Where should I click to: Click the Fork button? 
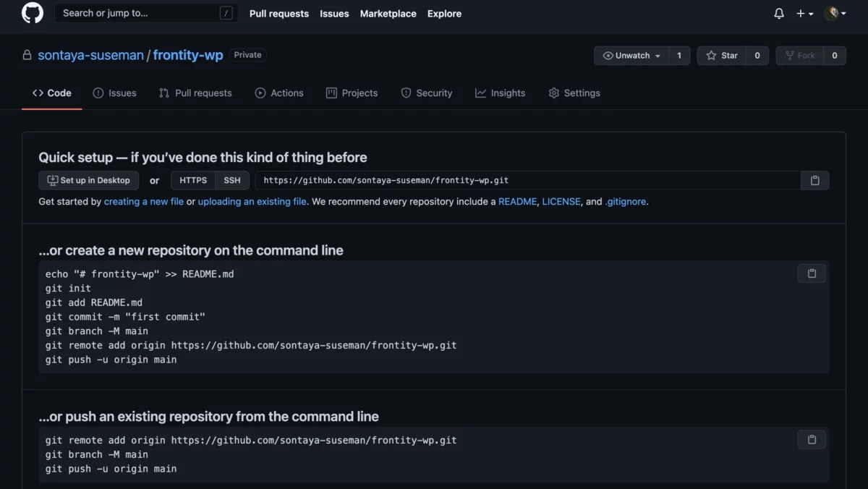[x=799, y=56]
